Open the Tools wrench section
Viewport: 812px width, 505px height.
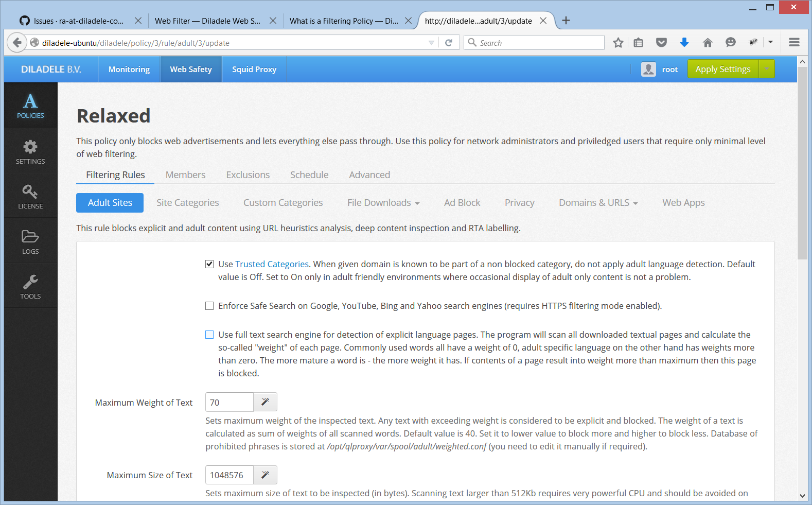click(x=30, y=286)
